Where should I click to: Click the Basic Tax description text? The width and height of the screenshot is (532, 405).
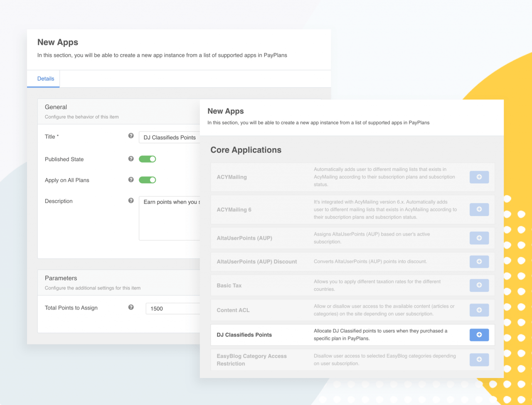click(x=377, y=285)
